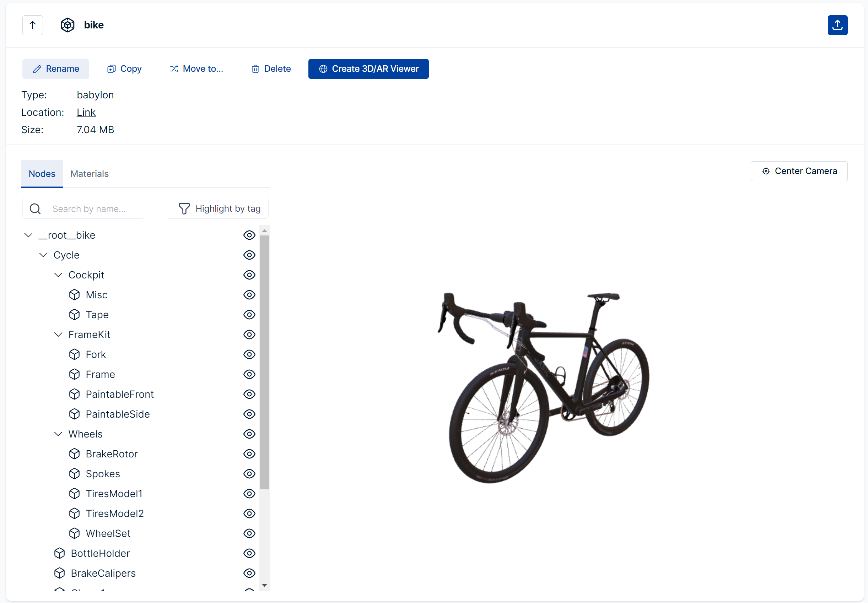Toggle visibility of PaintableFront node
Screen dimensions: 868x603
pos(249,394)
